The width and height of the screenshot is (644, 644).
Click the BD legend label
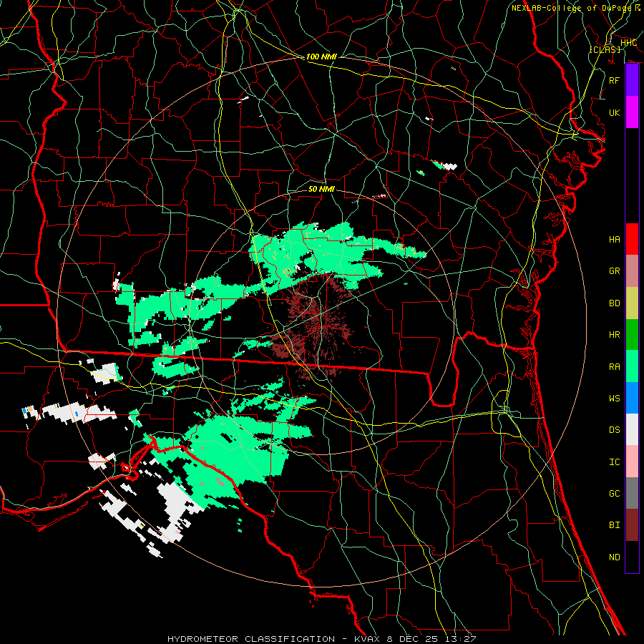[x=614, y=303]
